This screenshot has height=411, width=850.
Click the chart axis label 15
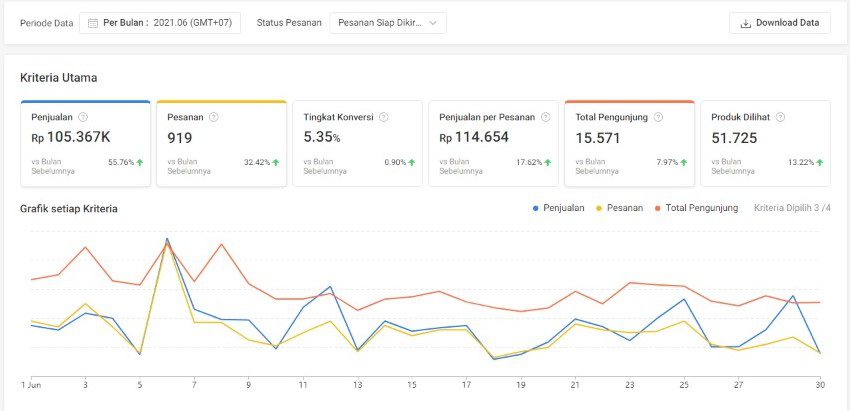pos(412,385)
